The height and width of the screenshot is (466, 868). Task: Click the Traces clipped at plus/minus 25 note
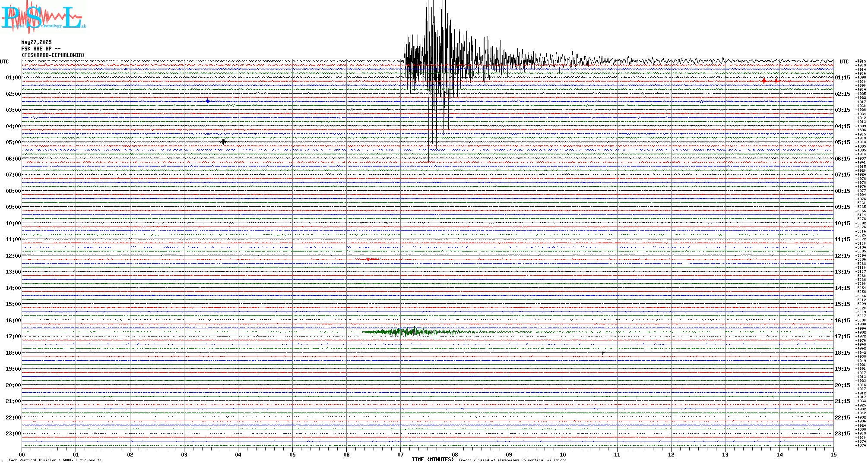click(x=513, y=460)
